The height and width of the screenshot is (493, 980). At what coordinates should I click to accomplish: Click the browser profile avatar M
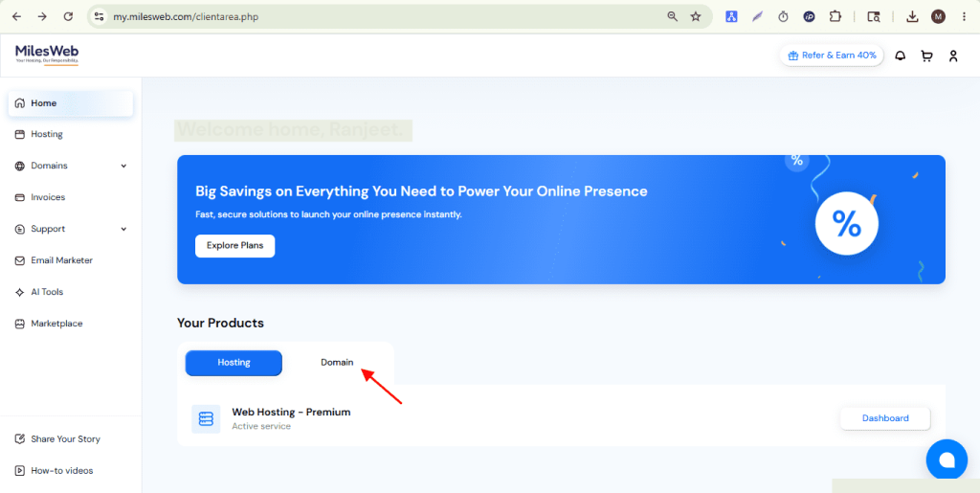tap(938, 17)
